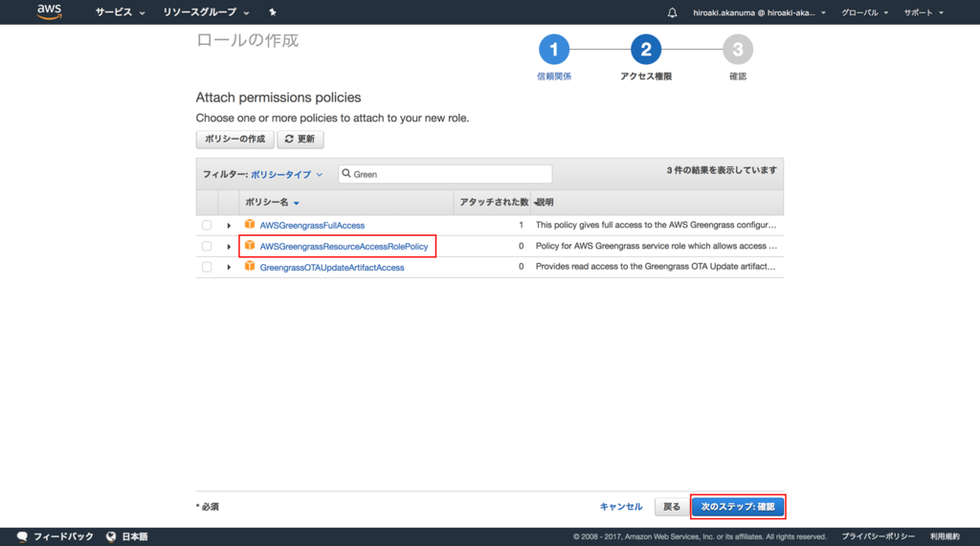
Task: Sort by ポリシー名 column header
Action: point(272,203)
